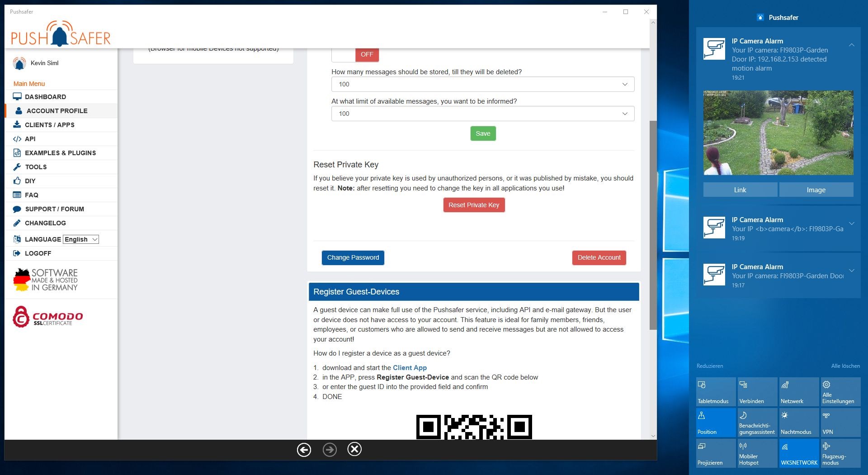Click the Account Profile person icon
This screenshot has width=868, height=475.
click(19, 111)
